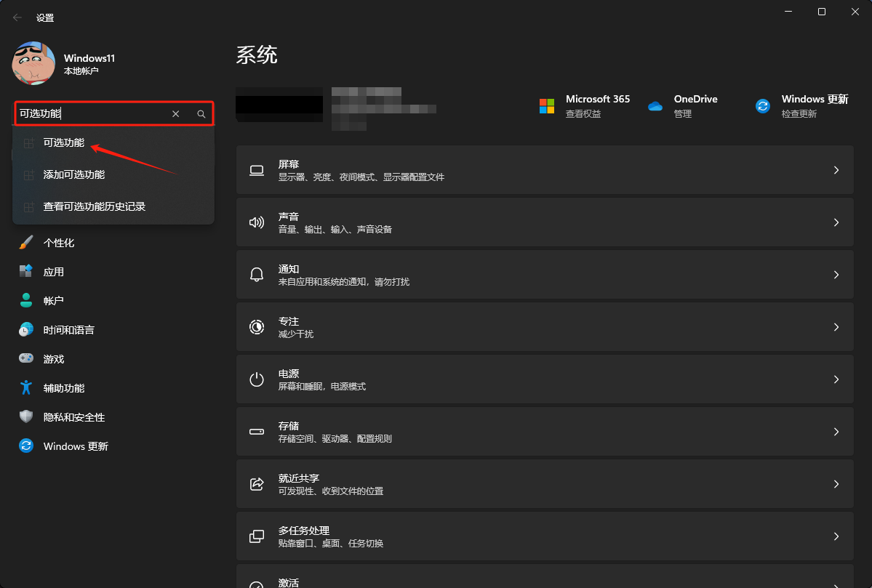
Task: Select 添加可选功能 from search results
Action: (74, 174)
